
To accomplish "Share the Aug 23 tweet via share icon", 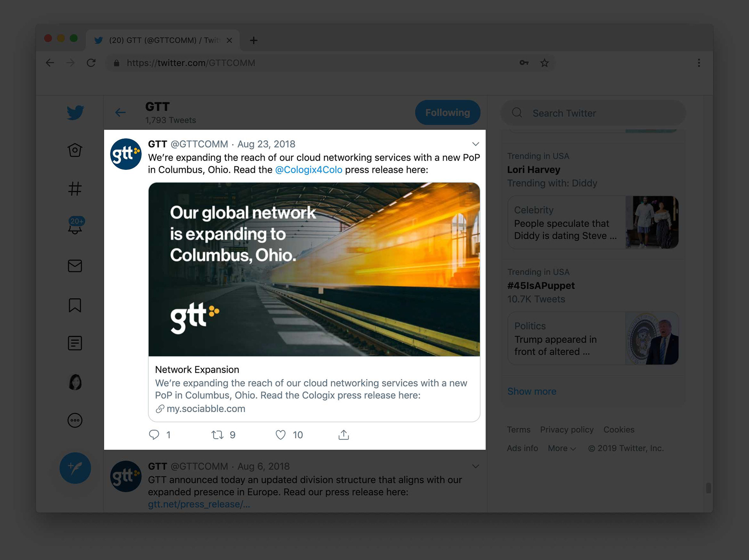I will click(344, 435).
